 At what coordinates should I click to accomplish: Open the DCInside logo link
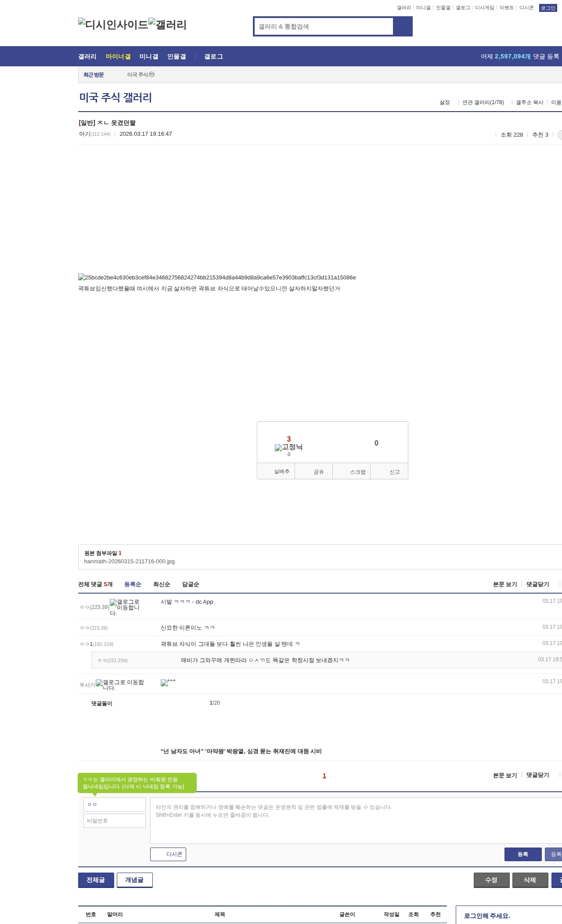(x=113, y=24)
